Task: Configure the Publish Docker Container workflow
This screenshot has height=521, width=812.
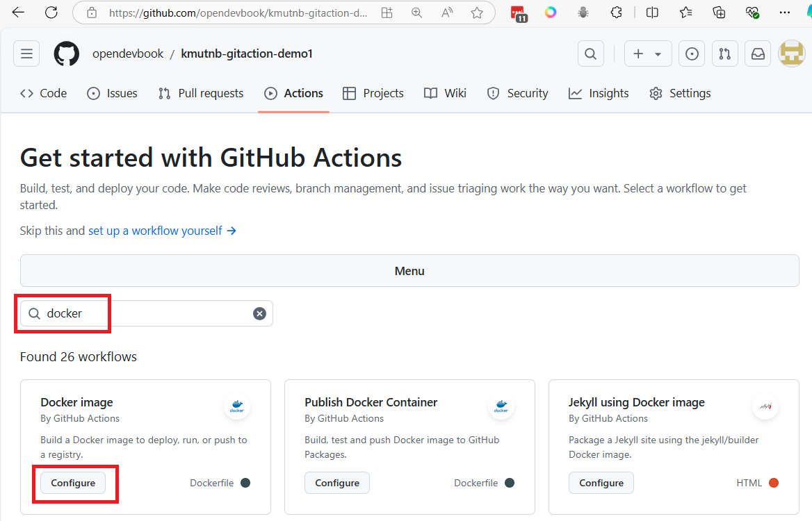Action: point(337,483)
